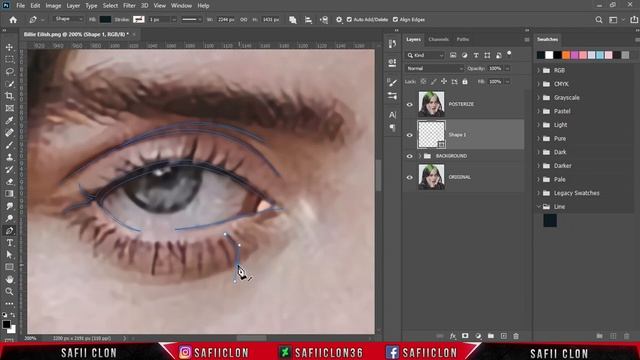The width and height of the screenshot is (640, 360).
Task: Open the search icon in options bar
Action: (x=599, y=20)
